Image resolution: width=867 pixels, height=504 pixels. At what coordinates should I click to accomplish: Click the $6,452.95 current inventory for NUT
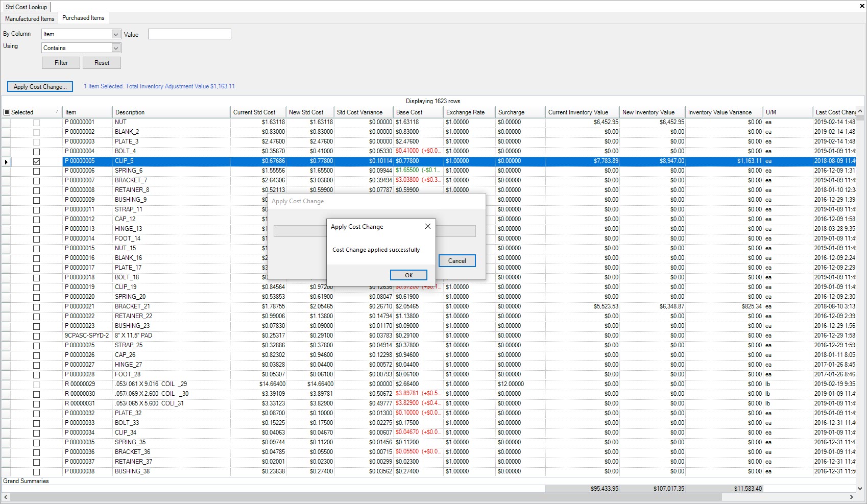coord(583,123)
